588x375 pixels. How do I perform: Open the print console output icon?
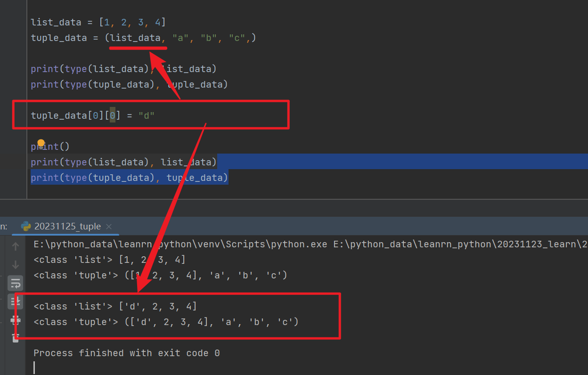tap(15, 320)
